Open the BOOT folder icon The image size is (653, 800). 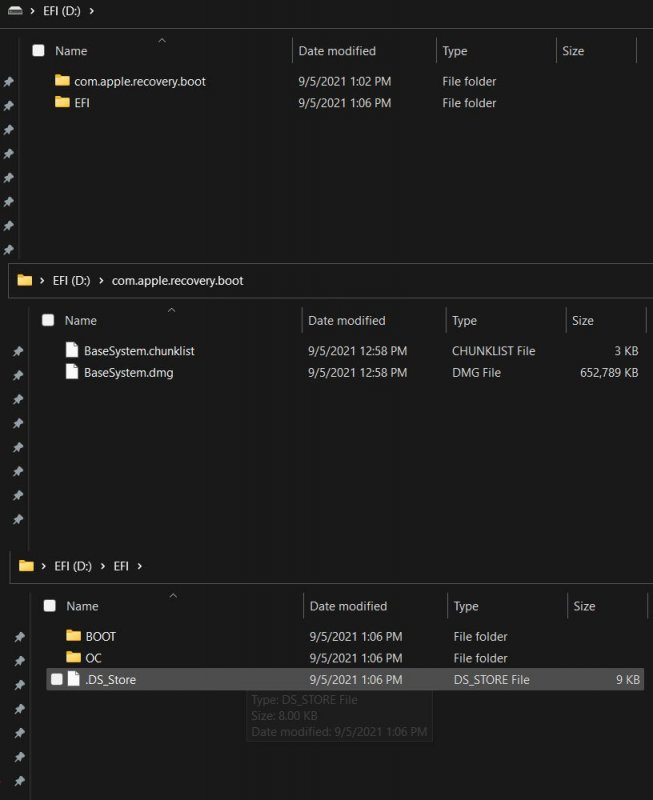pos(73,636)
